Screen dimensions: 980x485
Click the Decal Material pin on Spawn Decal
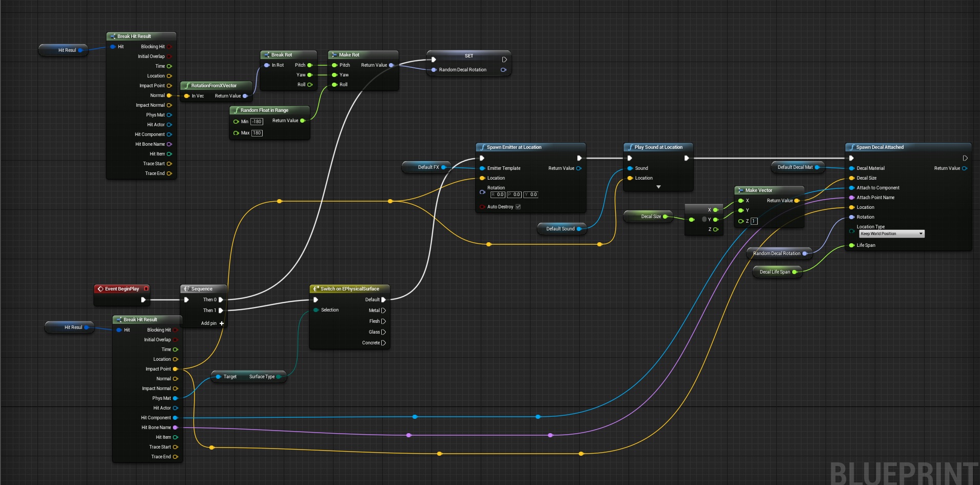852,168
